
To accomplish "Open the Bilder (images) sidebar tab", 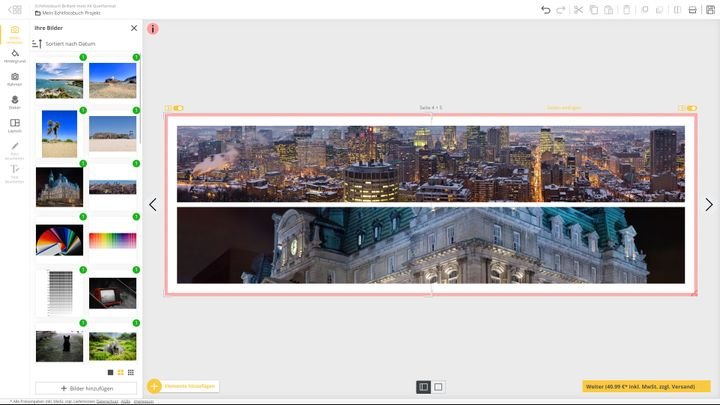I will click(x=15, y=34).
